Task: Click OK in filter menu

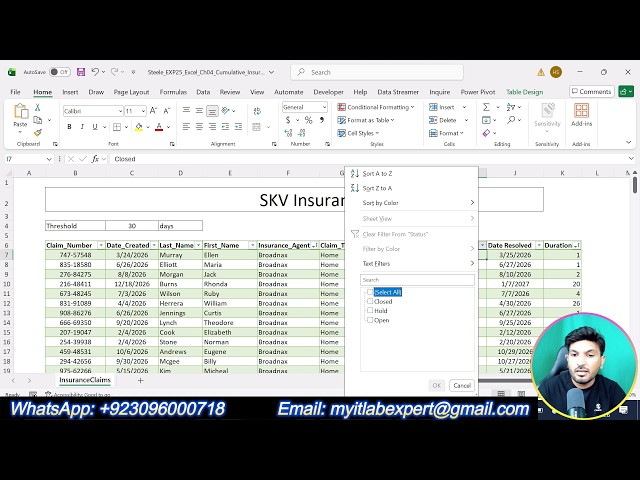Action: (x=436, y=385)
